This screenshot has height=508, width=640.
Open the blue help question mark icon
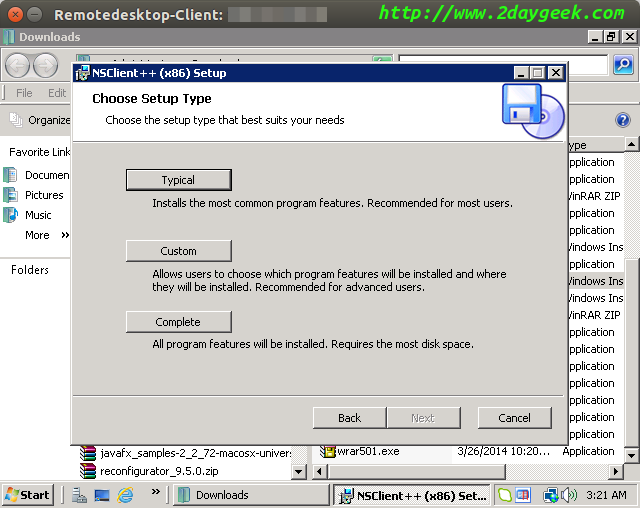[x=622, y=120]
